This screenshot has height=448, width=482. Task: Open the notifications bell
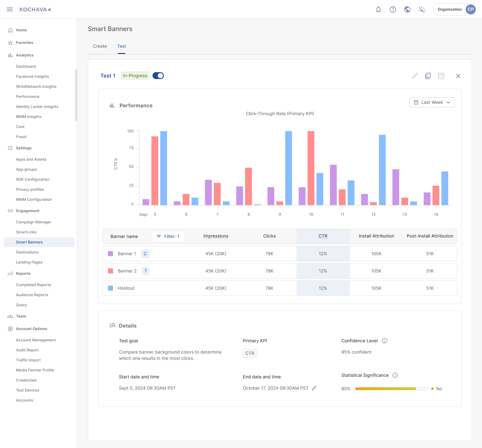(x=378, y=9)
